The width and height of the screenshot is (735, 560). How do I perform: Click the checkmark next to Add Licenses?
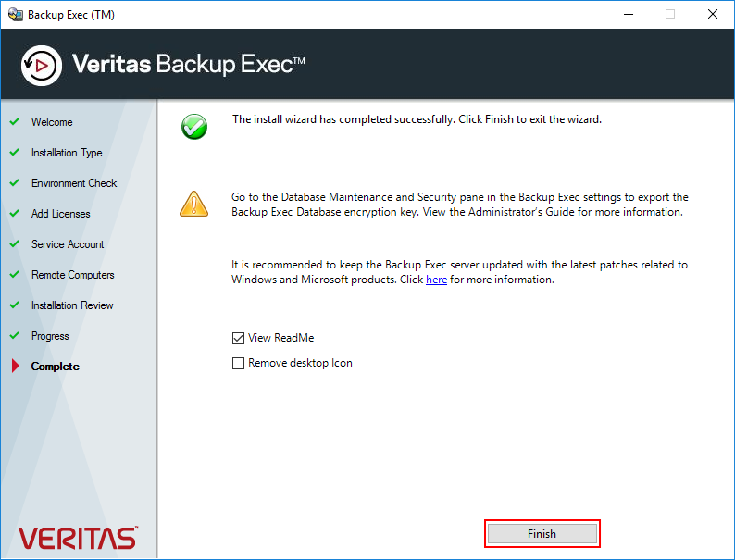pyautogui.click(x=15, y=213)
